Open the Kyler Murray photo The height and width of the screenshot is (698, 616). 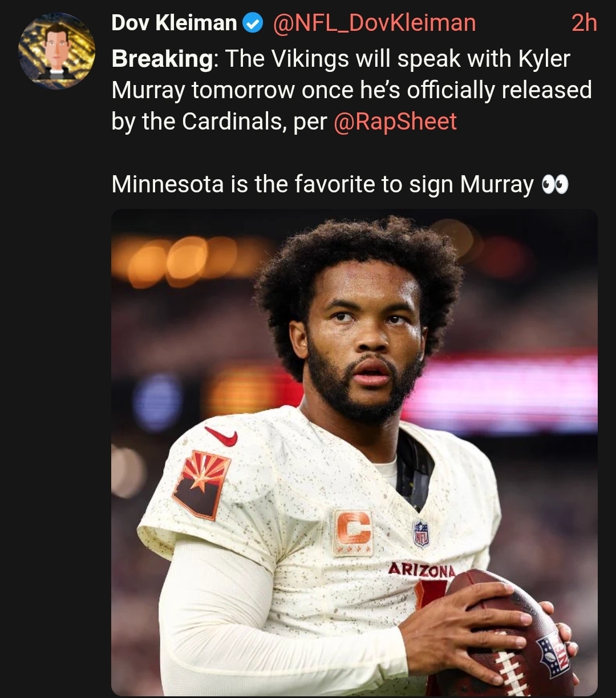tap(354, 452)
